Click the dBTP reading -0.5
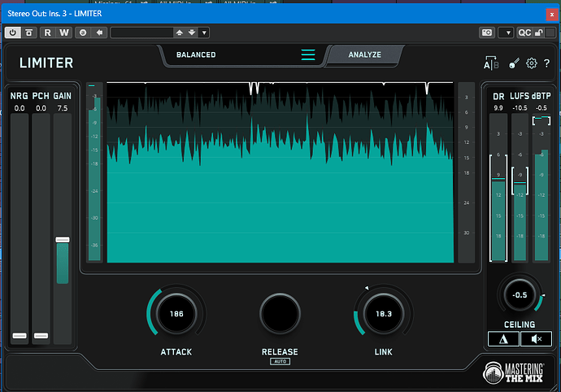This screenshot has width=561, height=392. click(x=541, y=107)
